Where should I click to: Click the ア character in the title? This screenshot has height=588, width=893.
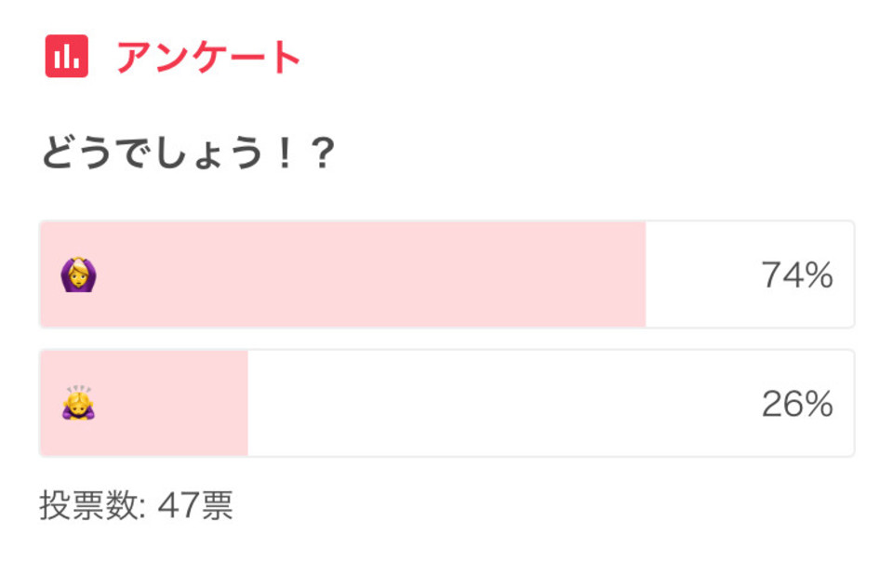pyautogui.click(x=134, y=57)
